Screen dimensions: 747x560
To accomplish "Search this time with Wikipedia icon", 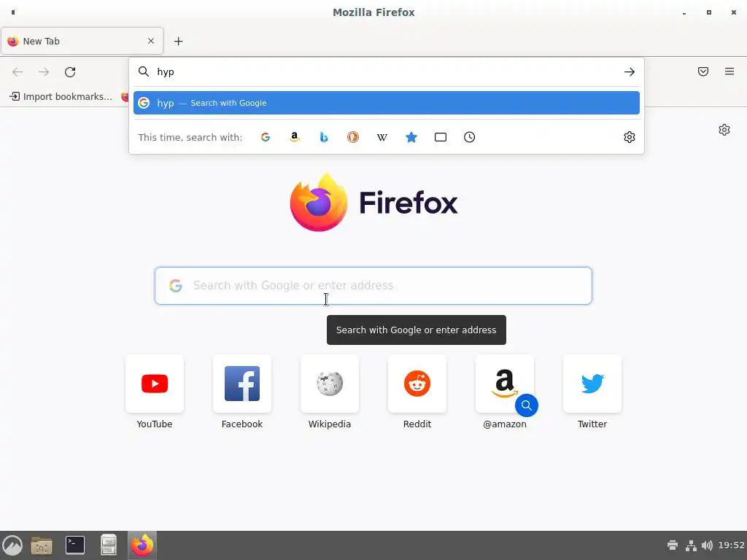I will [x=382, y=137].
